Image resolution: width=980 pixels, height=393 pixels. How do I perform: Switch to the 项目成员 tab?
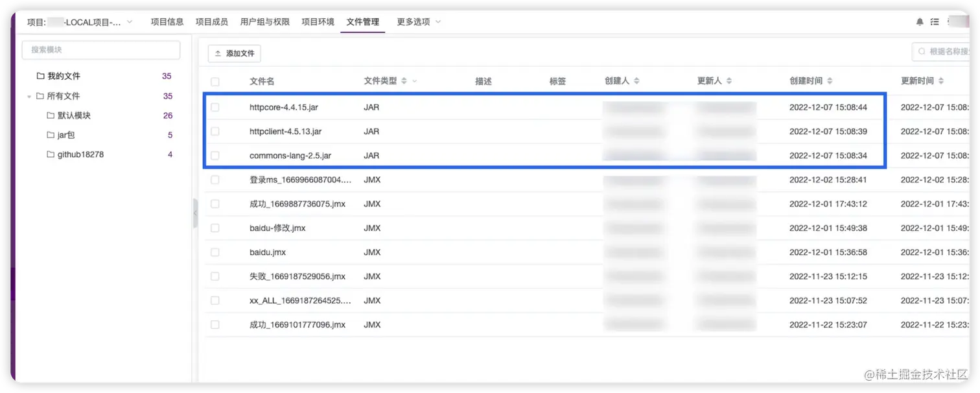pyautogui.click(x=212, y=21)
